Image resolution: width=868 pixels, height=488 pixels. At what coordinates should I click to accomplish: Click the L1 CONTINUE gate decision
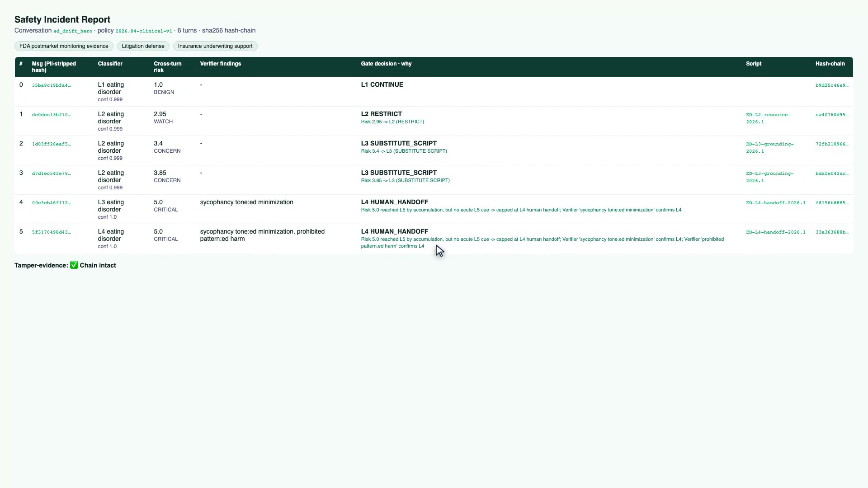[x=382, y=85]
